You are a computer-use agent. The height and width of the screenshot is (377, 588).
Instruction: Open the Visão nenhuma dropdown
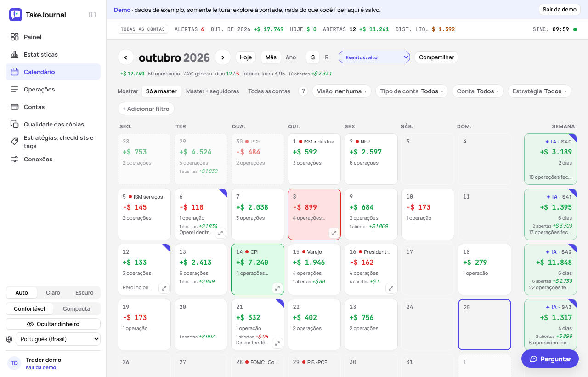click(342, 91)
